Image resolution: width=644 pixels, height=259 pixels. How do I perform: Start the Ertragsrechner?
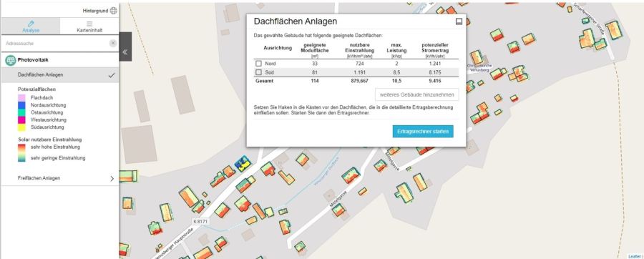pos(423,132)
